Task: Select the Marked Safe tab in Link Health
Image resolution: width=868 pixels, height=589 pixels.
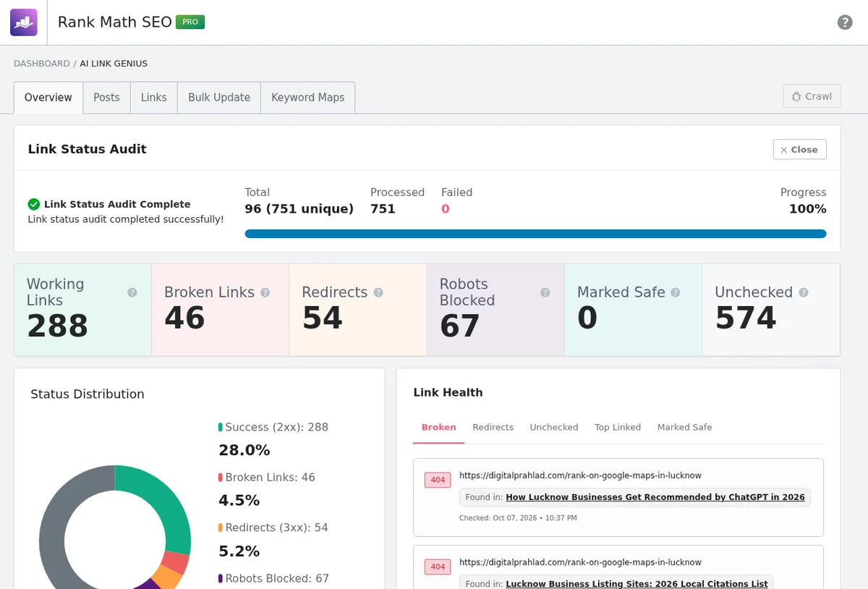Action: (685, 428)
